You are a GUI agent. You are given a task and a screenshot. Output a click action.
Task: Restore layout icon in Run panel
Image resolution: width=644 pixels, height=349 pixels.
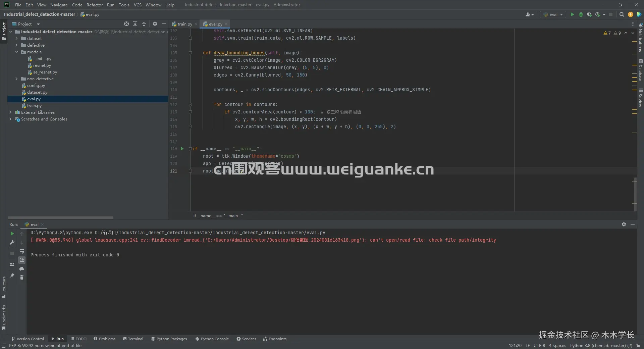12,264
